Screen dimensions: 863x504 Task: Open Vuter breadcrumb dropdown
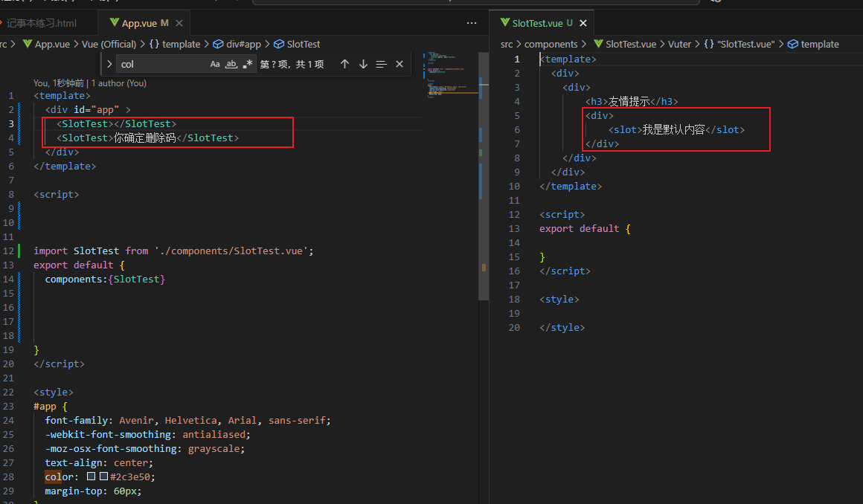point(679,44)
